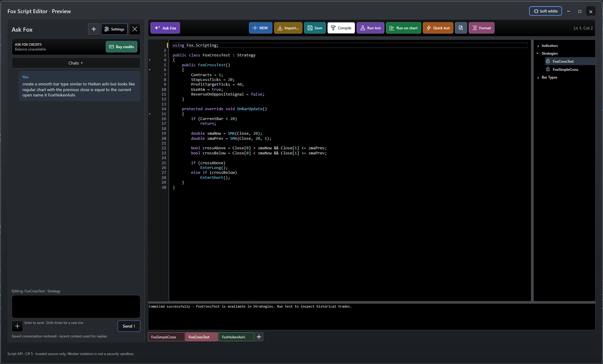The width and height of the screenshot is (603, 364).
Task: Click the Ask Fox panel heading
Action: click(22, 30)
